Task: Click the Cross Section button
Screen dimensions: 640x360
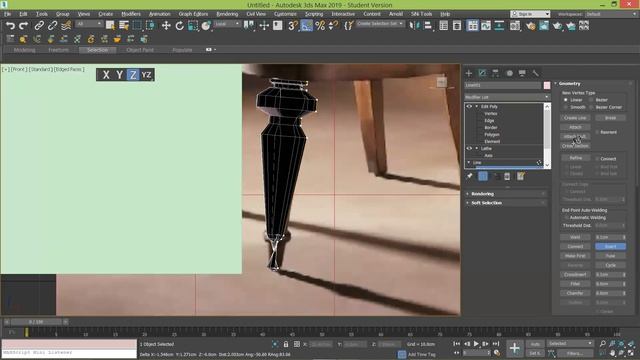Action: [575, 146]
